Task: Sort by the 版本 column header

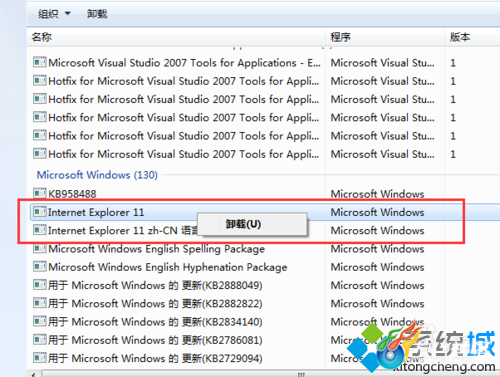Action: 460,37
